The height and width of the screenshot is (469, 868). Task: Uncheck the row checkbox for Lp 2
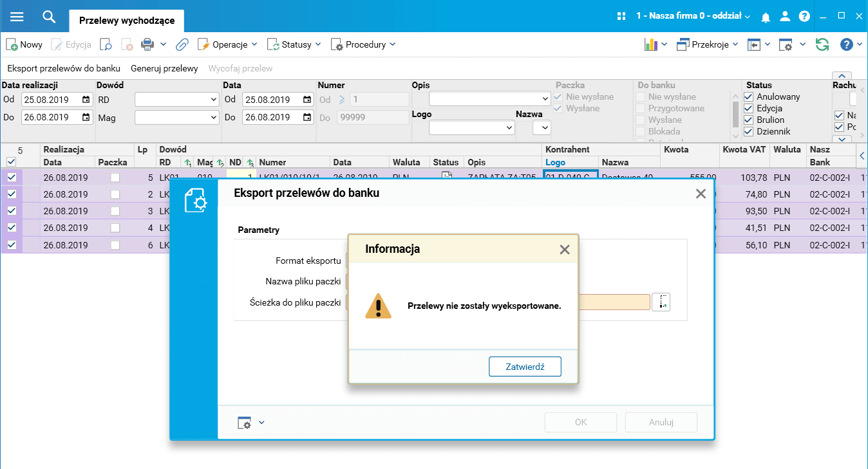12,194
